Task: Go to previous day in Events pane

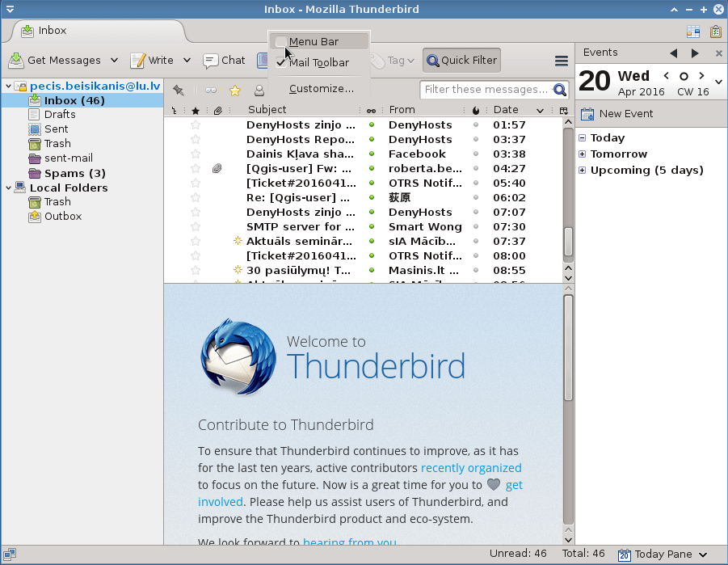Action: pos(673,53)
